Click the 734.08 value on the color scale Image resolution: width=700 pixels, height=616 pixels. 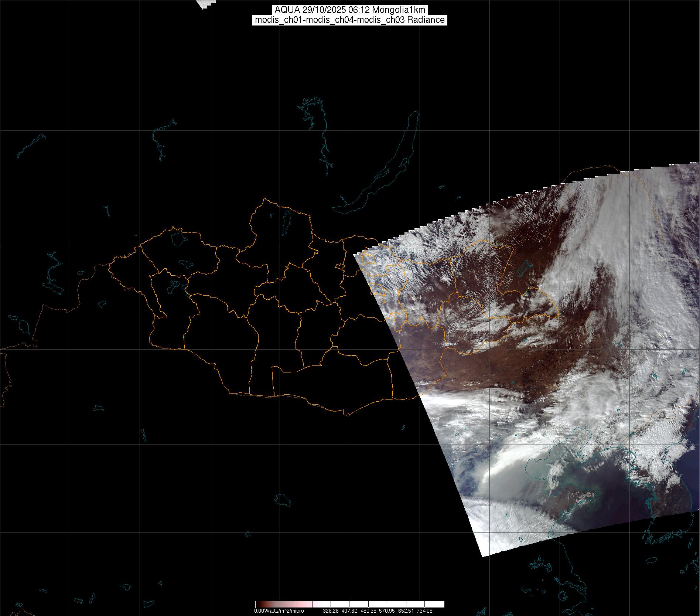[424, 611]
